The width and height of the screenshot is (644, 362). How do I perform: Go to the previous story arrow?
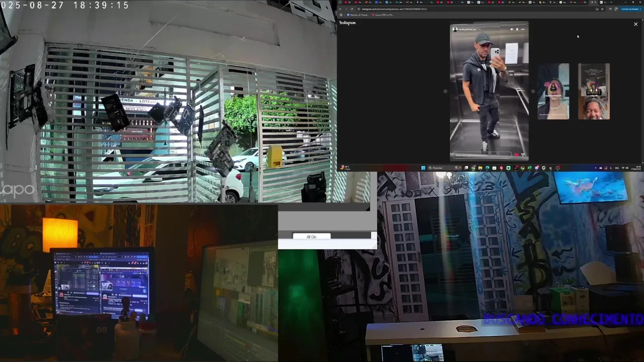pos(445,92)
